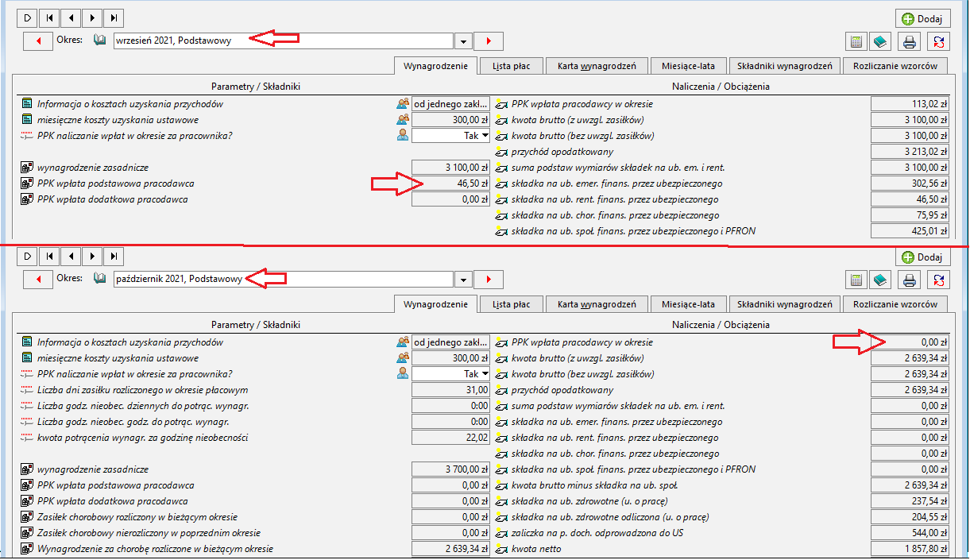
Task: Click the bottom Dodaj button
Action: click(922, 257)
